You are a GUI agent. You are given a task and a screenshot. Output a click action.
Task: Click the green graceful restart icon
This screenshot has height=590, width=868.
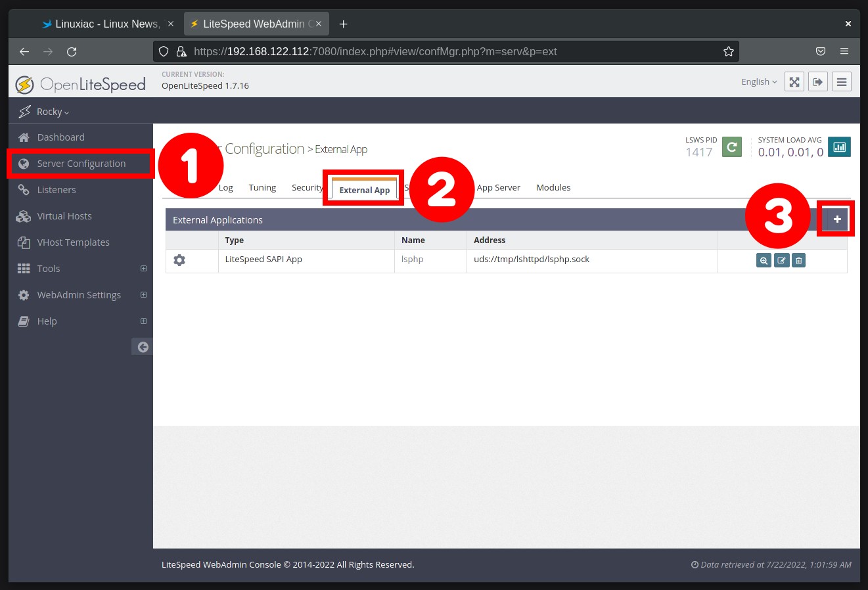[732, 147]
